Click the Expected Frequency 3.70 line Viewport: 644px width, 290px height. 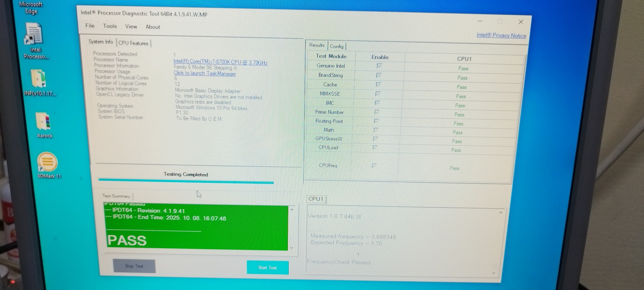pos(346,243)
